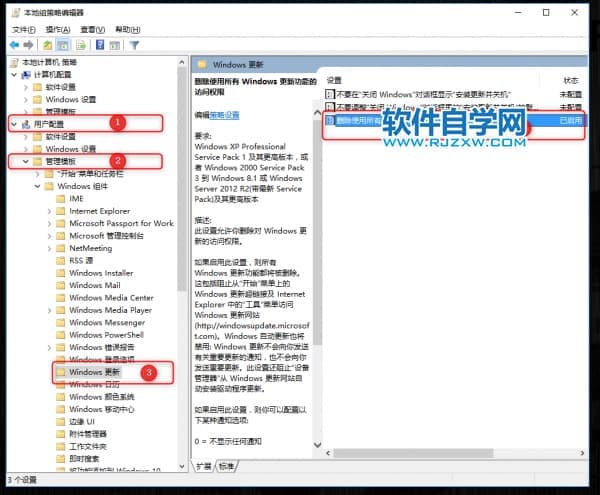Click the Filter funnel toolbar icon
The height and width of the screenshot is (495, 600).
[135, 45]
